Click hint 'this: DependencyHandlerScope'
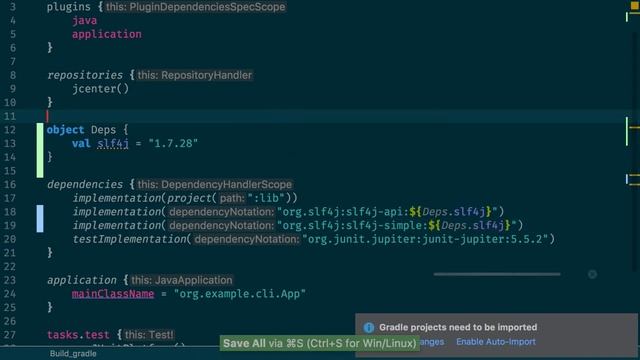This screenshot has width=640, height=360. tap(215, 184)
